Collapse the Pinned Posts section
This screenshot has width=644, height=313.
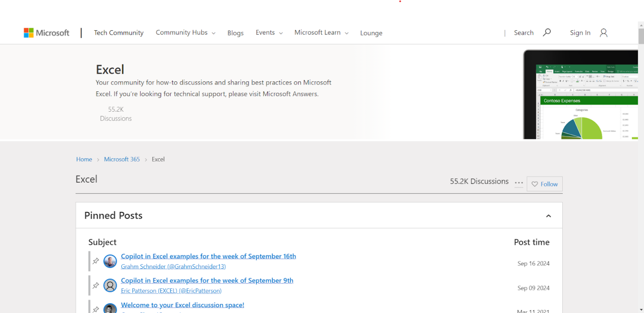(548, 216)
